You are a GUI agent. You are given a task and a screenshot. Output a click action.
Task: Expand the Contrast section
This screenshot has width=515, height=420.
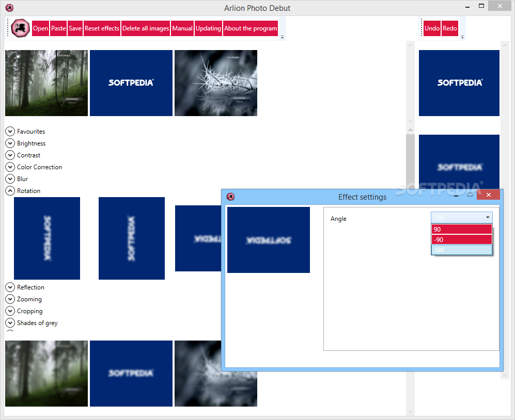(x=10, y=155)
